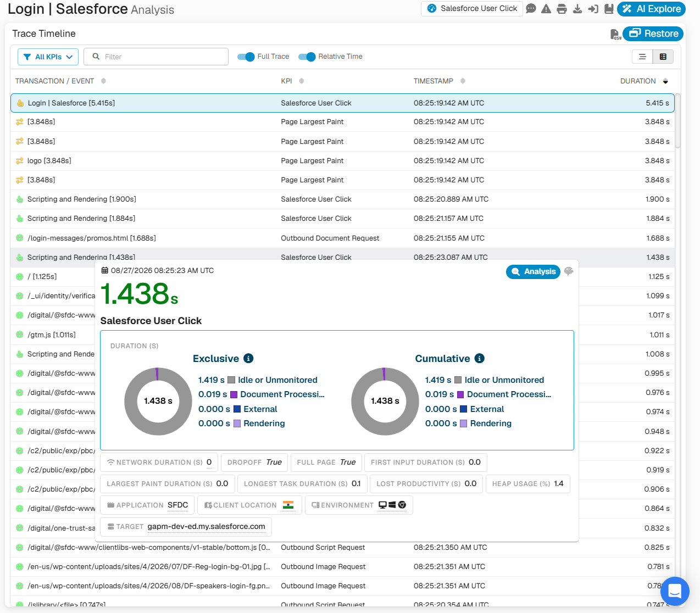The width and height of the screenshot is (700, 613).
Task: Click the search magnifier in the Filter box
Action: pos(96,57)
